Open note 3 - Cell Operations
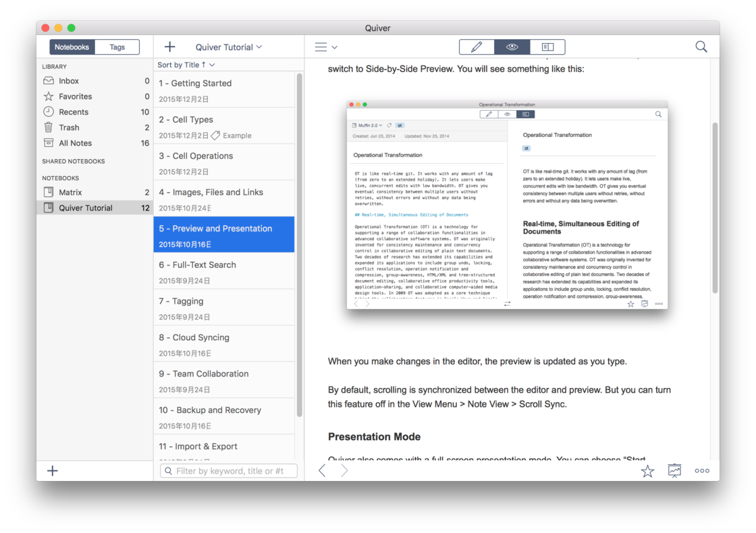 click(224, 163)
